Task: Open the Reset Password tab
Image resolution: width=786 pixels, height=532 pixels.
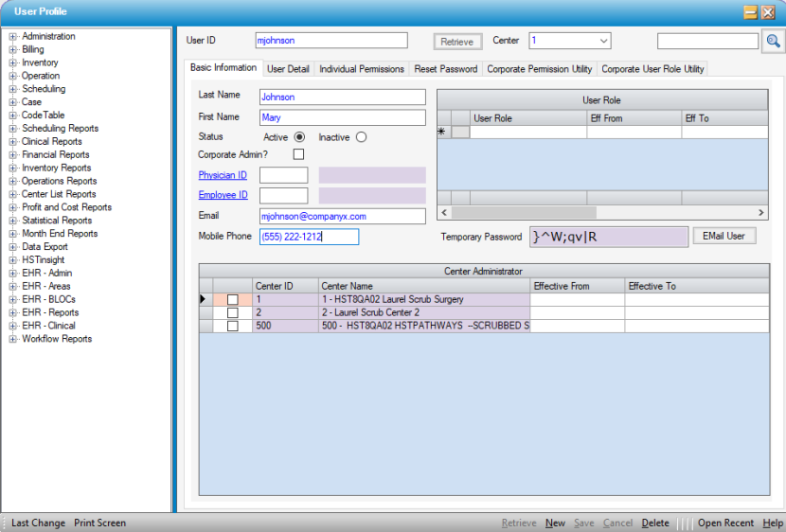Action: 445,69
